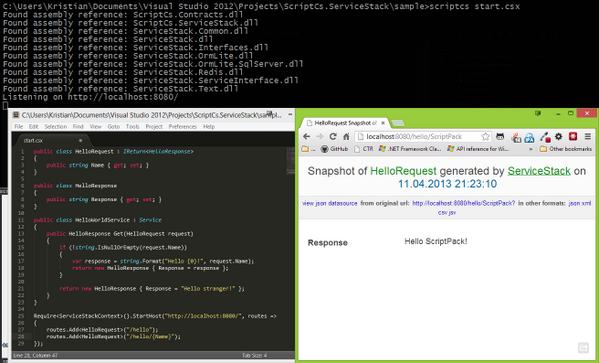Open the .NET Framework Cla... bookmark
This screenshot has height=363, width=599.
(x=410, y=149)
